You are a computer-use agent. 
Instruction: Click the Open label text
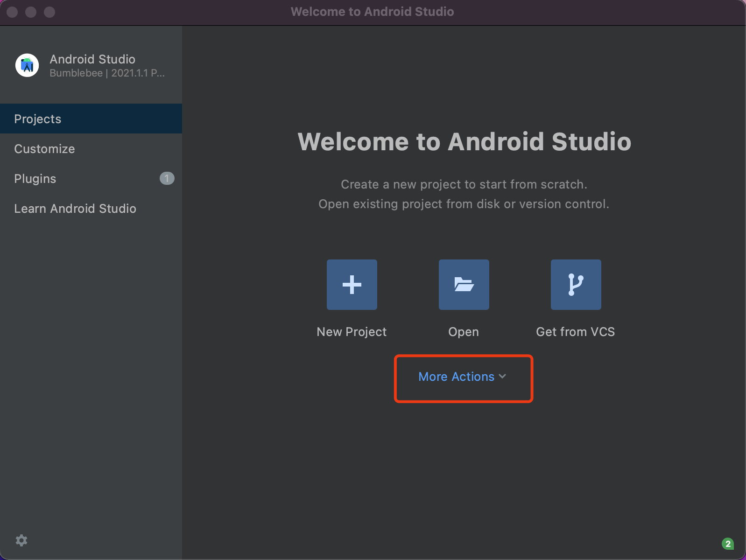[464, 332]
